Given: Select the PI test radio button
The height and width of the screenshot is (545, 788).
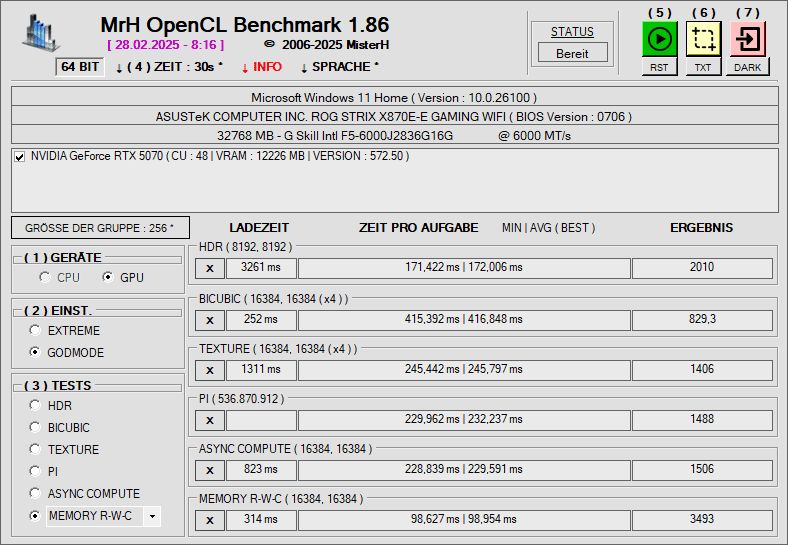Looking at the screenshot, I should (x=35, y=471).
